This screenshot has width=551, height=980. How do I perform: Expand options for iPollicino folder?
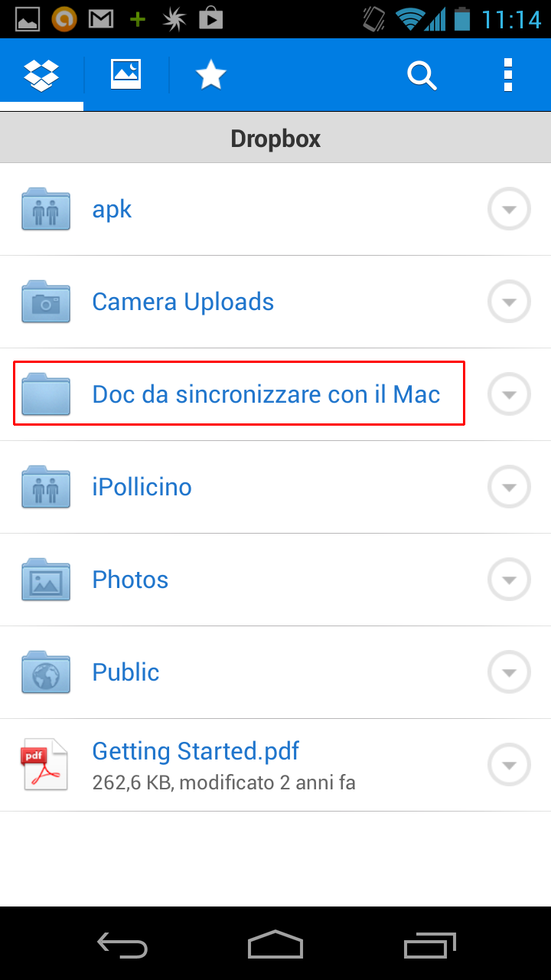click(x=509, y=487)
